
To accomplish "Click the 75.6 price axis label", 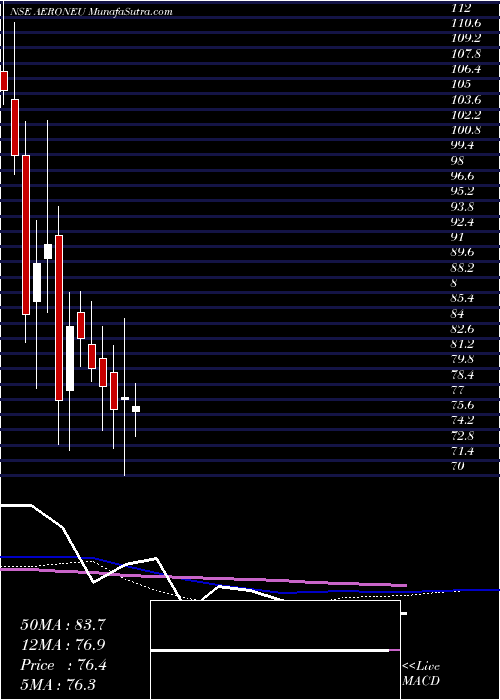I will 463,405.
